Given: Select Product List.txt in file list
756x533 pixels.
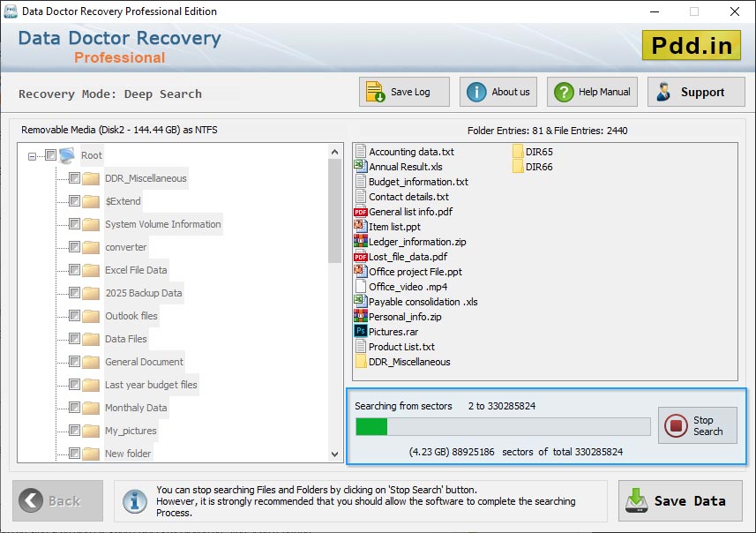Looking at the screenshot, I should pos(401,347).
